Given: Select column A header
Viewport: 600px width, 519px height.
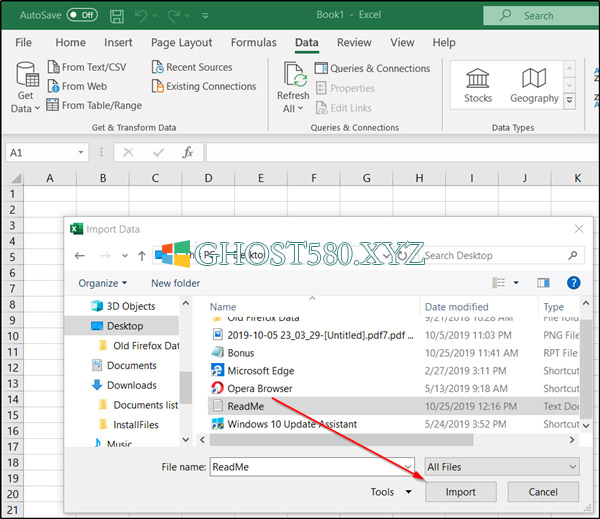Looking at the screenshot, I should click(50, 178).
